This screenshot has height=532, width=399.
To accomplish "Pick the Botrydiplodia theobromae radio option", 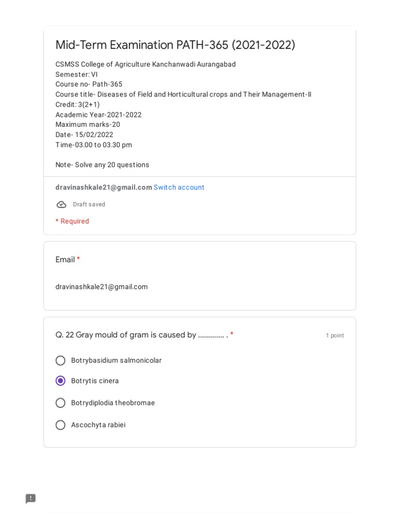I will click(x=60, y=403).
